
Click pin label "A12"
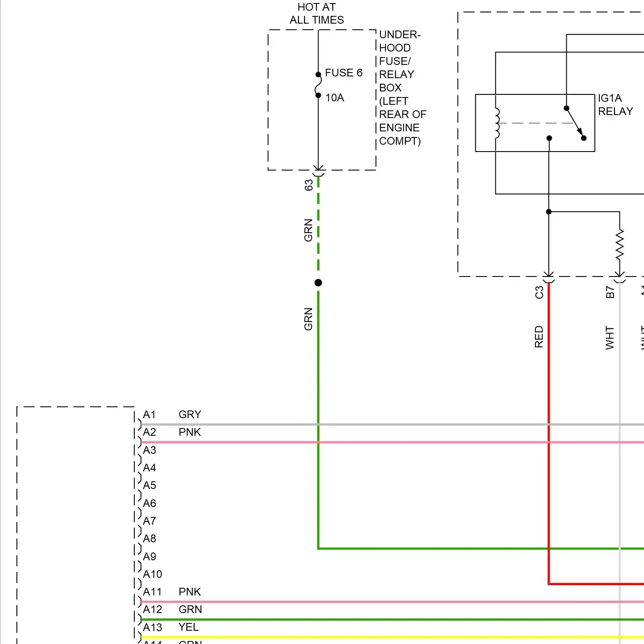pos(152,610)
